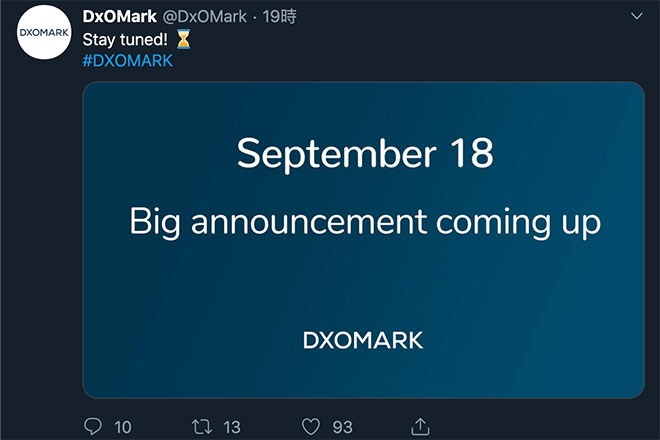Open the DxOMark display name link
This screenshot has width=660, height=440.
tap(120, 17)
